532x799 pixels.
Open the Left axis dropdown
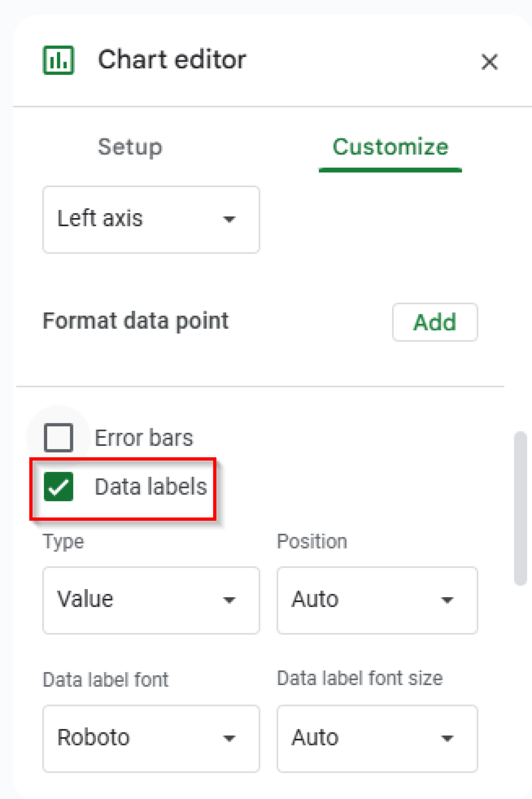(x=151, y=219)
